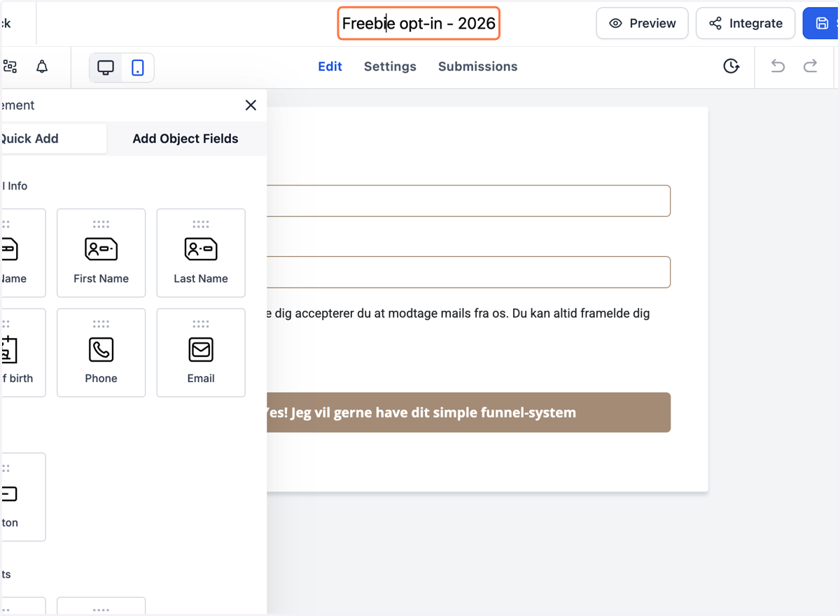Screen dimensions: 840x616
Task: Click the drag handle above First Name
Action: tap(101, 224)
